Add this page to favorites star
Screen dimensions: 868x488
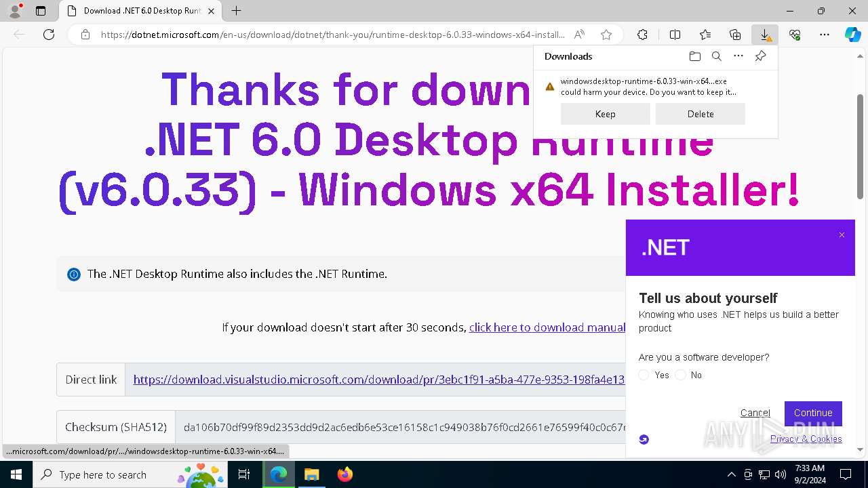point(606,35)
